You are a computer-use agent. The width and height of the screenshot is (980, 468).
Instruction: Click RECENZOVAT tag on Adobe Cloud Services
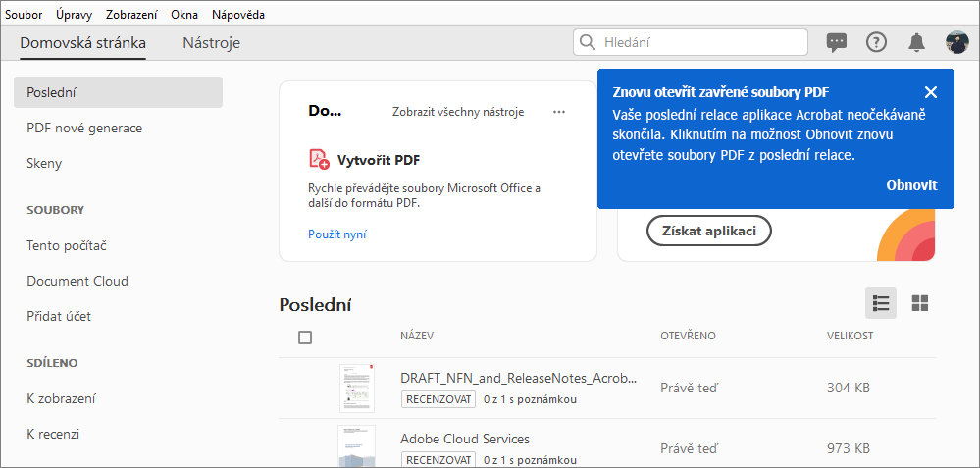pyautogui.click(x=438, y=460)
